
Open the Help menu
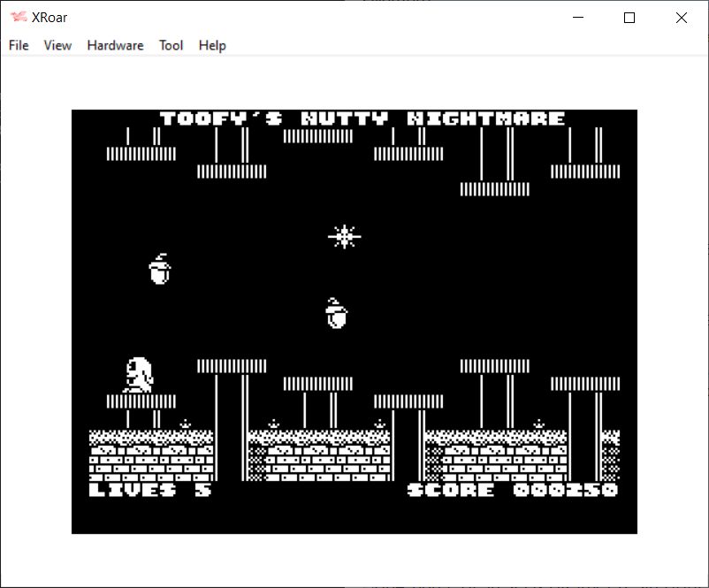point(212,45)
